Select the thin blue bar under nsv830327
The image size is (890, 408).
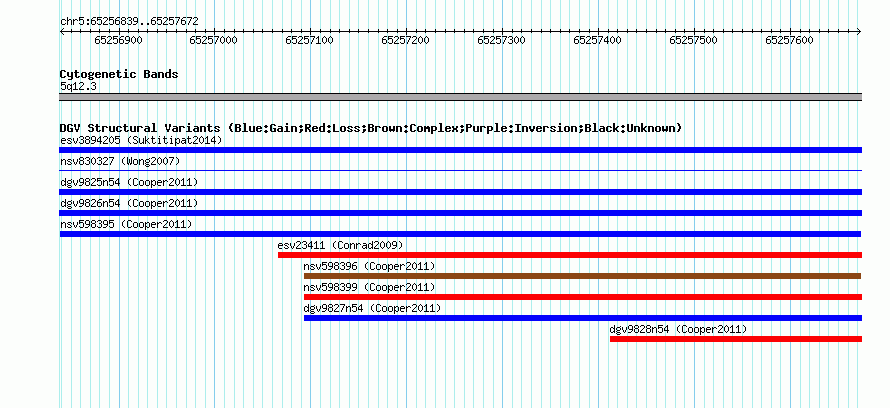tap(460, 170)
